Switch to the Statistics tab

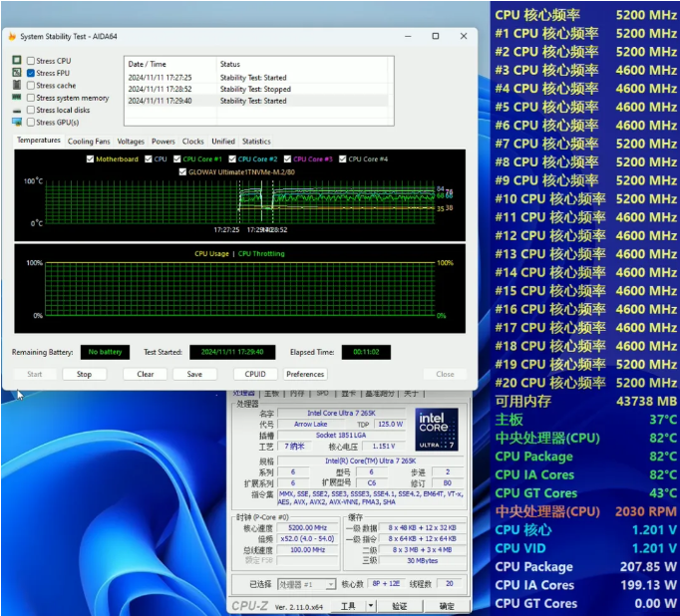coord(256,142)
